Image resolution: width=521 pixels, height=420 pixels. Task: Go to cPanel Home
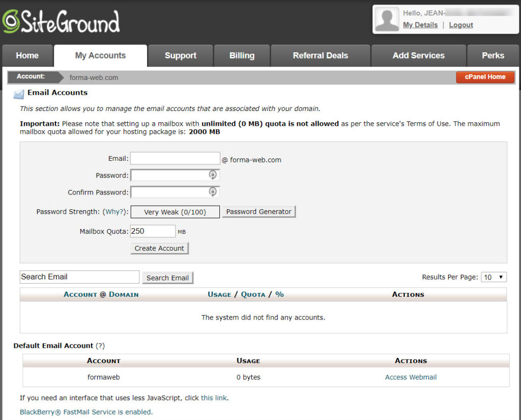pos(485,77)
